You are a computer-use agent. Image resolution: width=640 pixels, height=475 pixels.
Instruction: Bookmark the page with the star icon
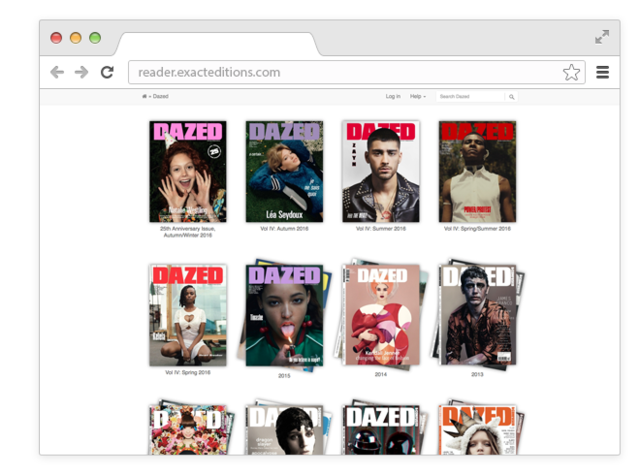pyautogui.click(x=571, y=73)
